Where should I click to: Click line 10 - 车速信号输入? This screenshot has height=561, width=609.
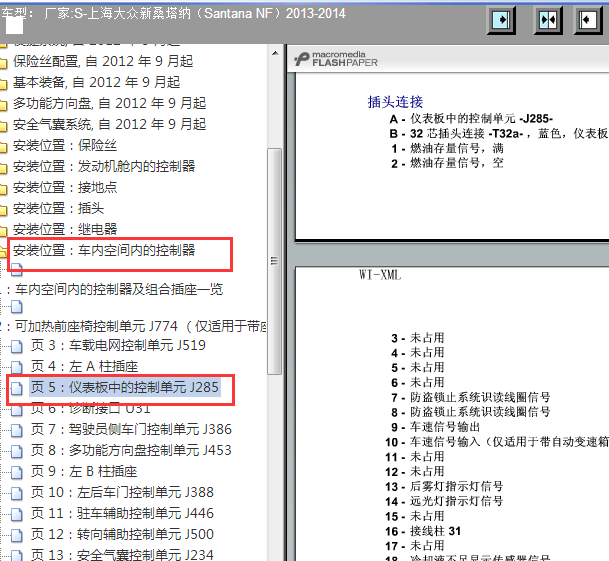[x=497, y=442]
